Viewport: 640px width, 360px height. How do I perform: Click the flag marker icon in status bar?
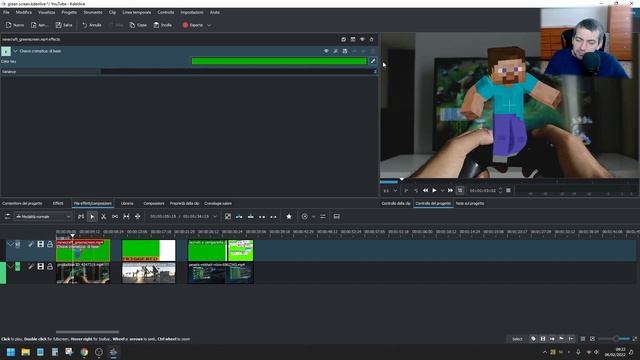click(x=562, y=339)
